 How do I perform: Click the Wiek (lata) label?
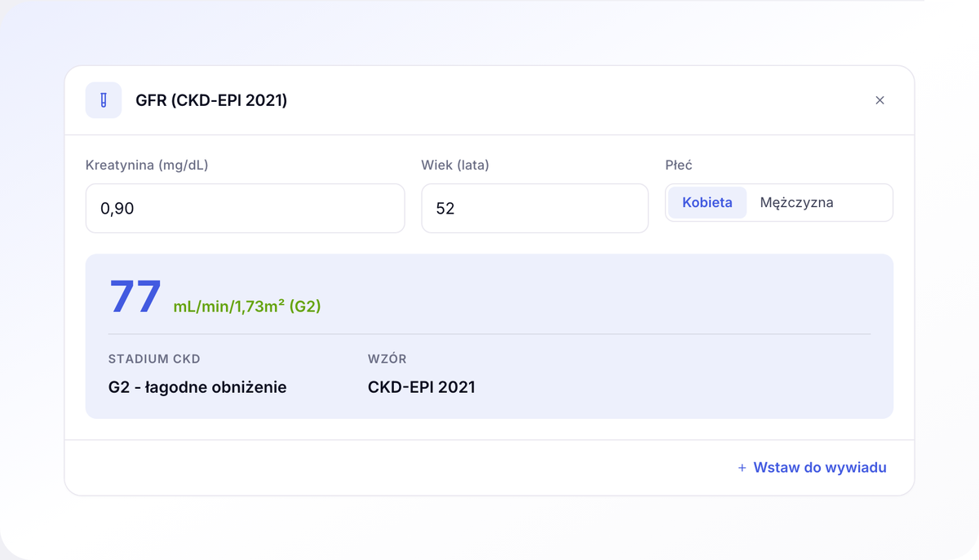pos(455,165)
